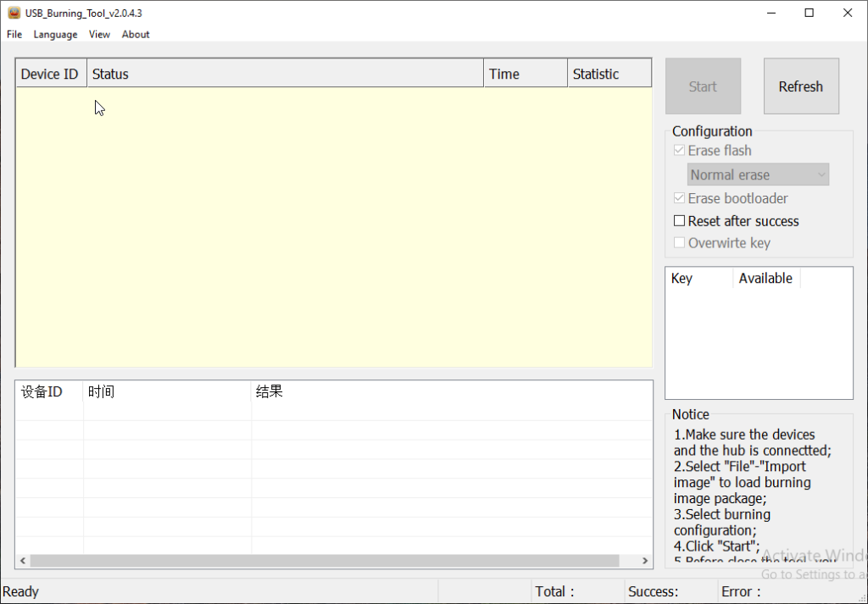This screenshot has width=868, height=604.
Task: Click the horizontal scrollbar left arrow
Action: 23,561
